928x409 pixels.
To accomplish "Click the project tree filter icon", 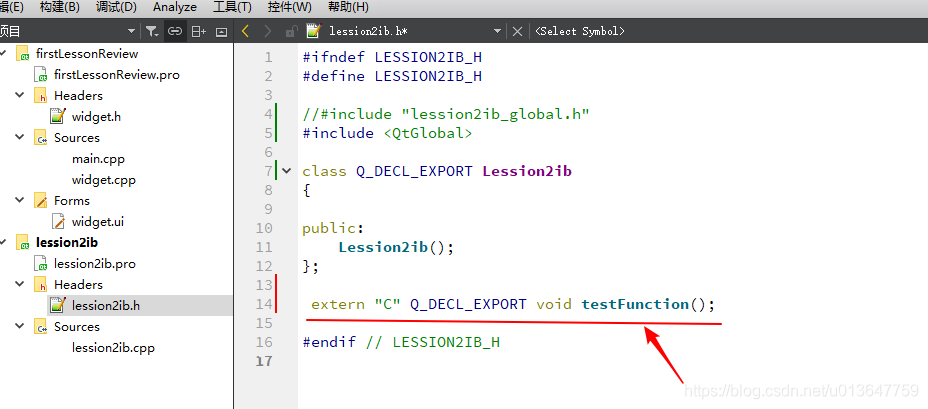I will (x=152, y=31).
